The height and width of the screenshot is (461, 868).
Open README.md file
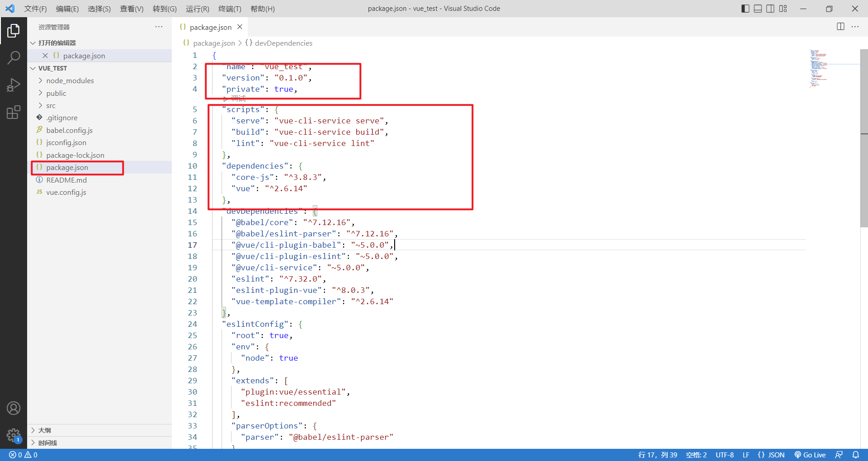[99, 180]
